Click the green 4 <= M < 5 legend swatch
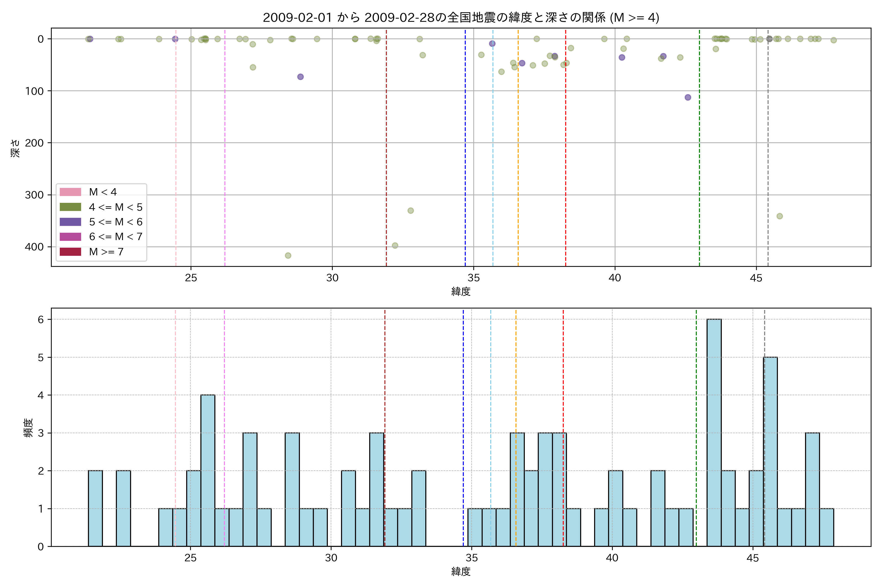The image size is (882, 588). (x=70, y=207)
